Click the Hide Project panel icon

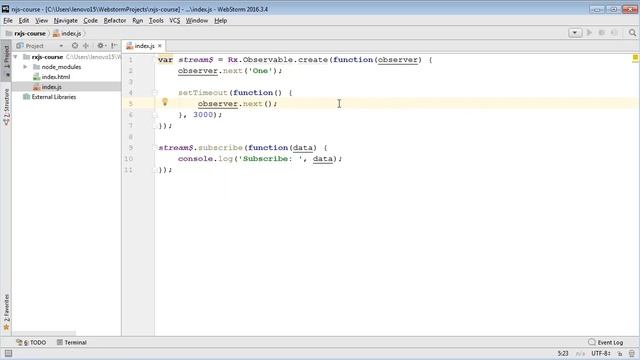tap(115, 46)
